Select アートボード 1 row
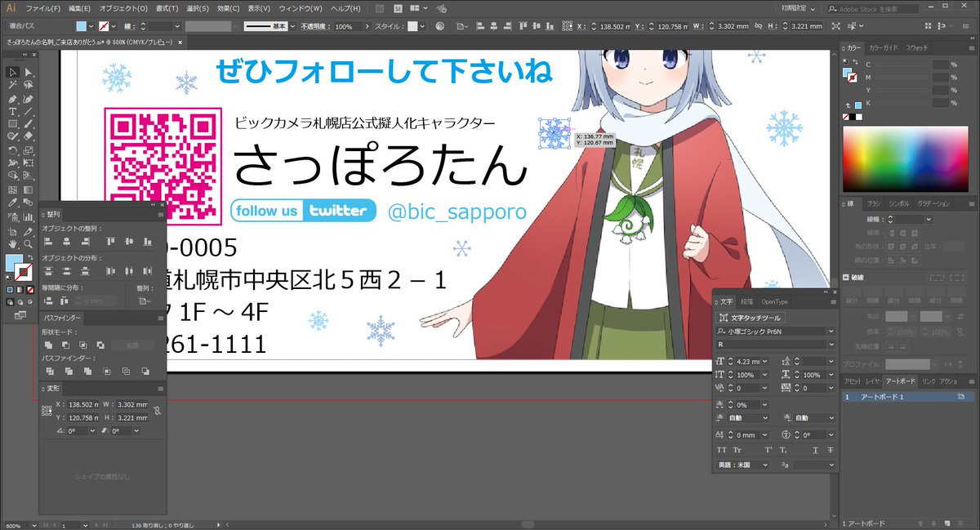This screenshot has width=980, height=530. [907, 396]
